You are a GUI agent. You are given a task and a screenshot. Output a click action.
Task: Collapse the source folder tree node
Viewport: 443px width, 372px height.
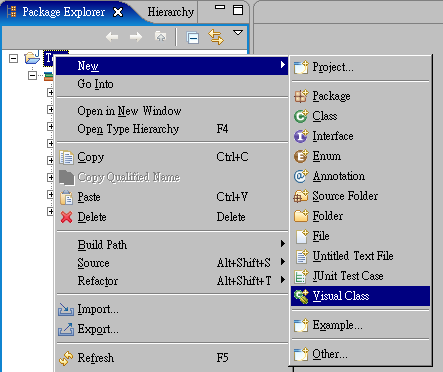32,76
